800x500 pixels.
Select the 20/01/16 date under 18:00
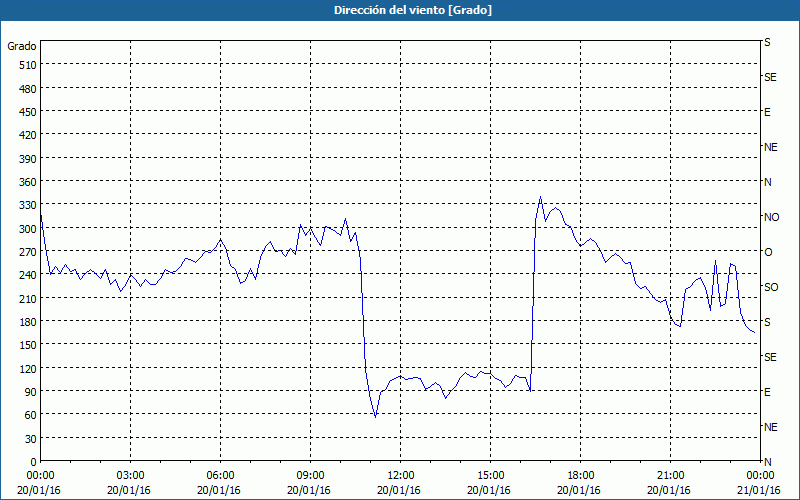pos(581,490)
